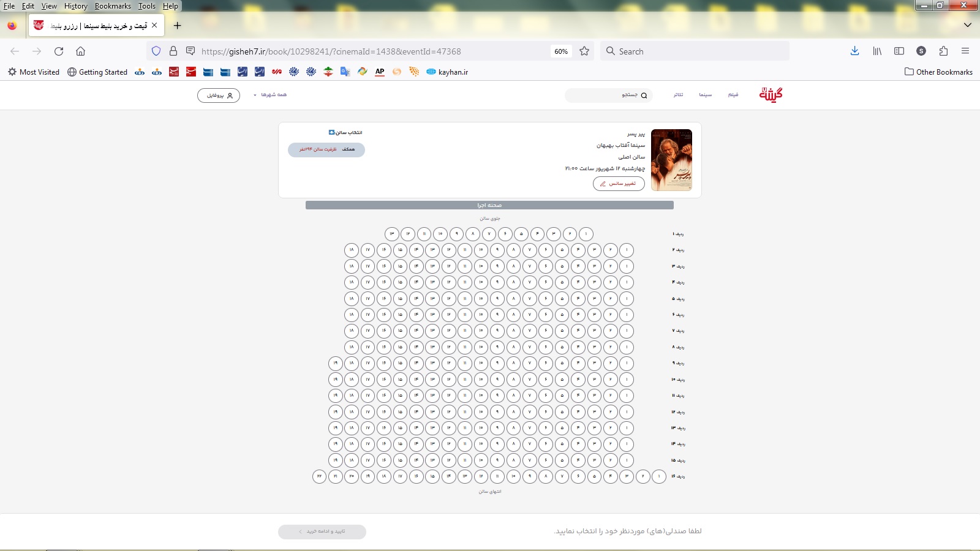Open the Firefox downloads panel
The image size is (980, 551).
coord(854,51)
